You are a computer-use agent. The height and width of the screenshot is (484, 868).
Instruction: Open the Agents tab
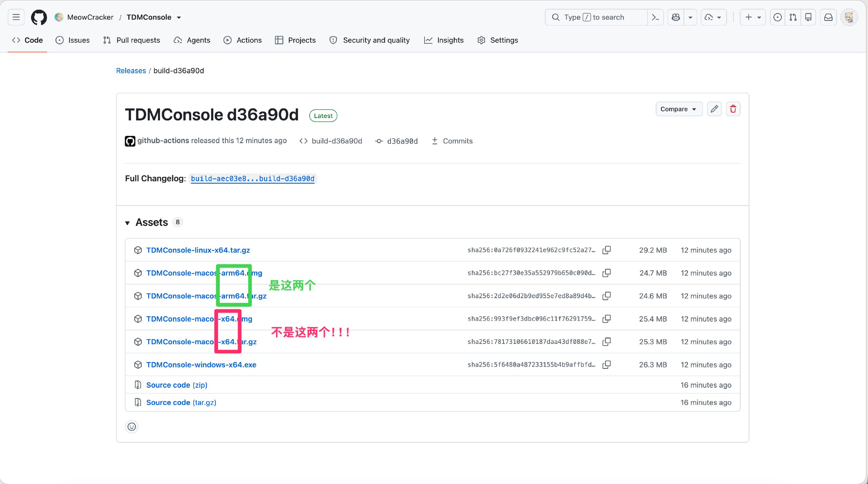192,40
